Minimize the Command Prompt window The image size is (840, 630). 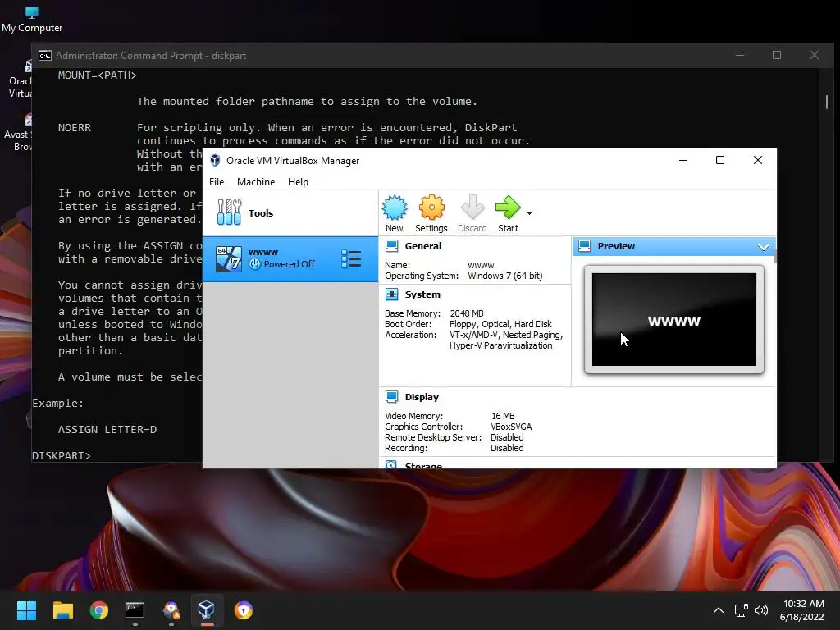click(740, 55)
